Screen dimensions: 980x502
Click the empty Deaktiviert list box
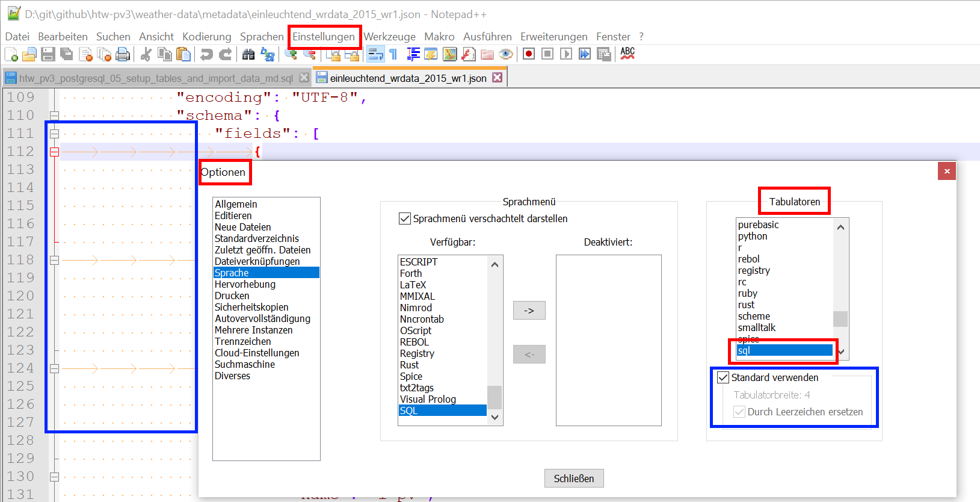609,340
